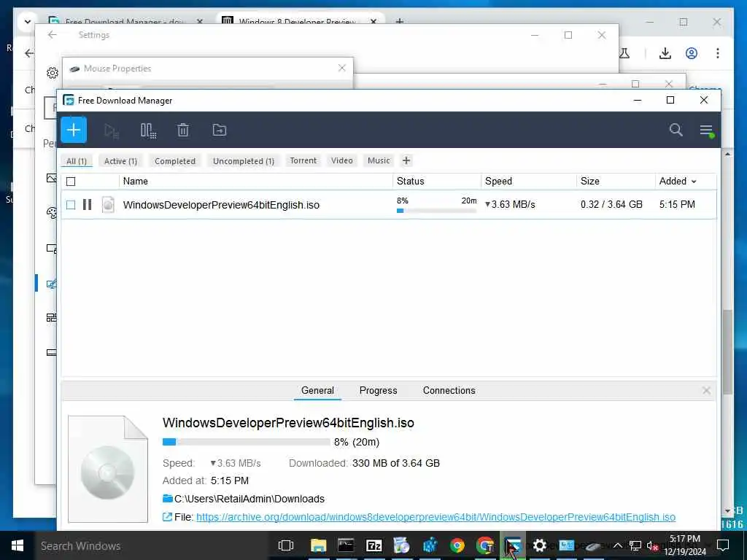Click the pause all downloads toolbar icon
This screenshot has height=560, width=747.
pos(148,131)
